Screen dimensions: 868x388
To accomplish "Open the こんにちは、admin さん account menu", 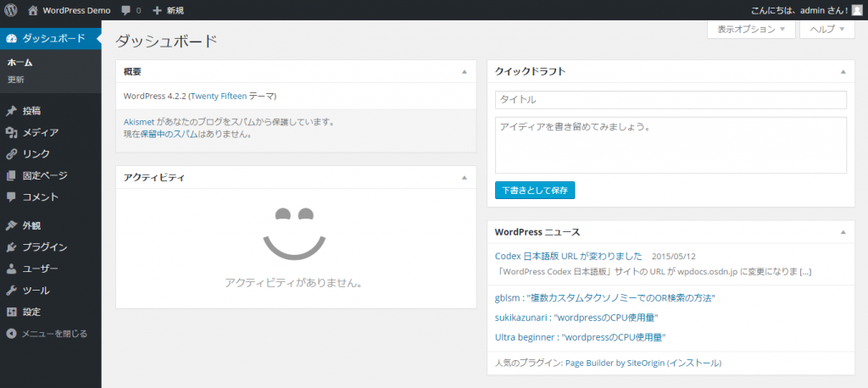I will click(807, 10).
